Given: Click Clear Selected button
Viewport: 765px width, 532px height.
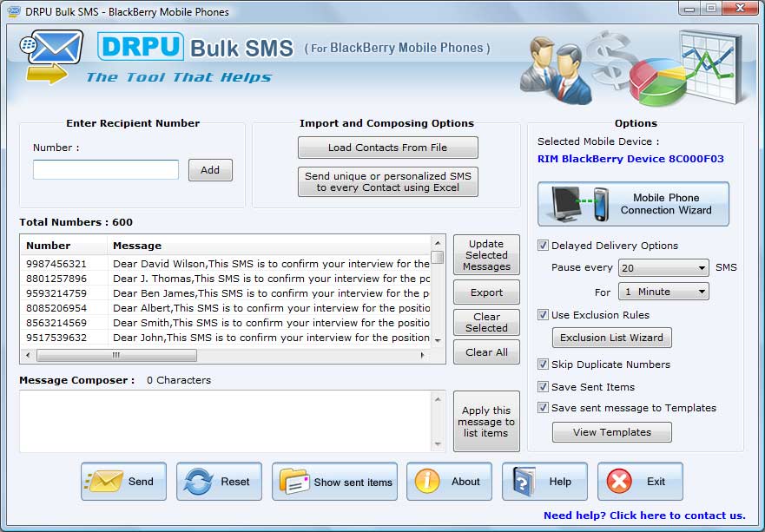Looking at the screenshot, I should point(486,322).
